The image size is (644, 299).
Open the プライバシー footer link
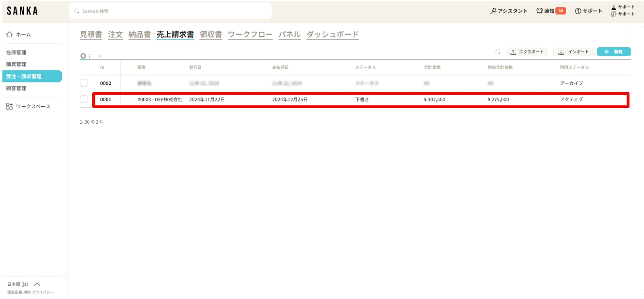(43, 292)
